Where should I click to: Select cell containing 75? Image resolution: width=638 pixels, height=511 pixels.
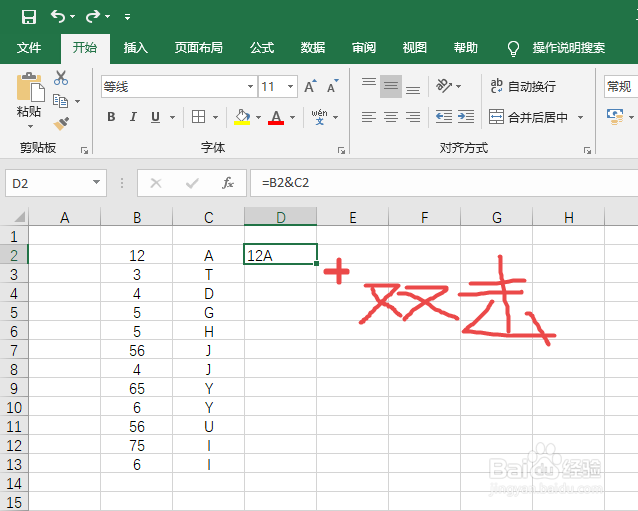137,445
